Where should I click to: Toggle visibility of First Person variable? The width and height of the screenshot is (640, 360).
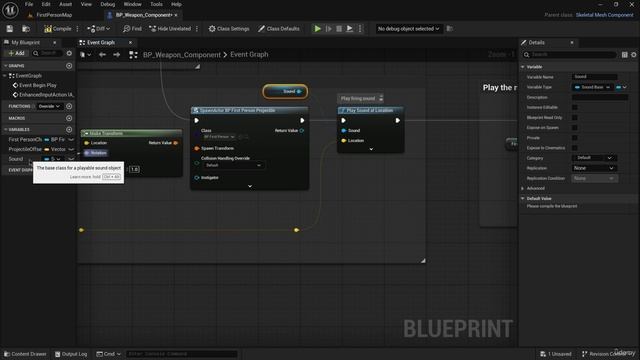(71, 140)
